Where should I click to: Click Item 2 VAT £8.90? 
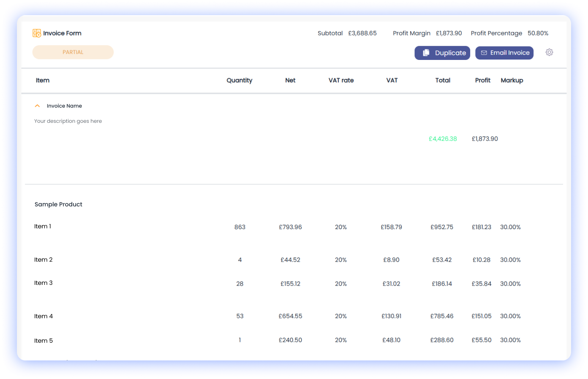tap(391, 260)
